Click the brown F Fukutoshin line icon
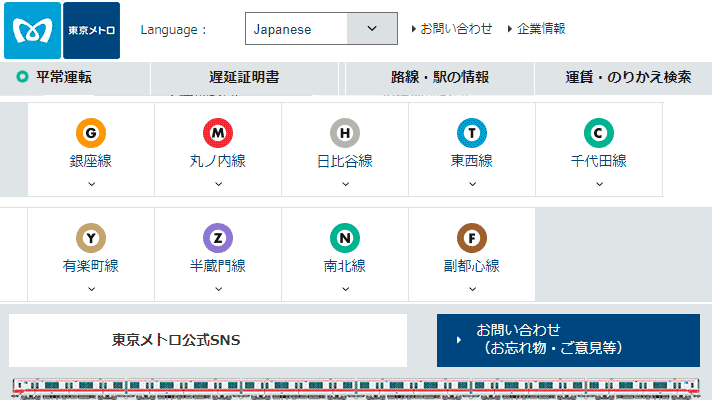The image size is (712, 400). pyautogui.click(x=472, y=238)
